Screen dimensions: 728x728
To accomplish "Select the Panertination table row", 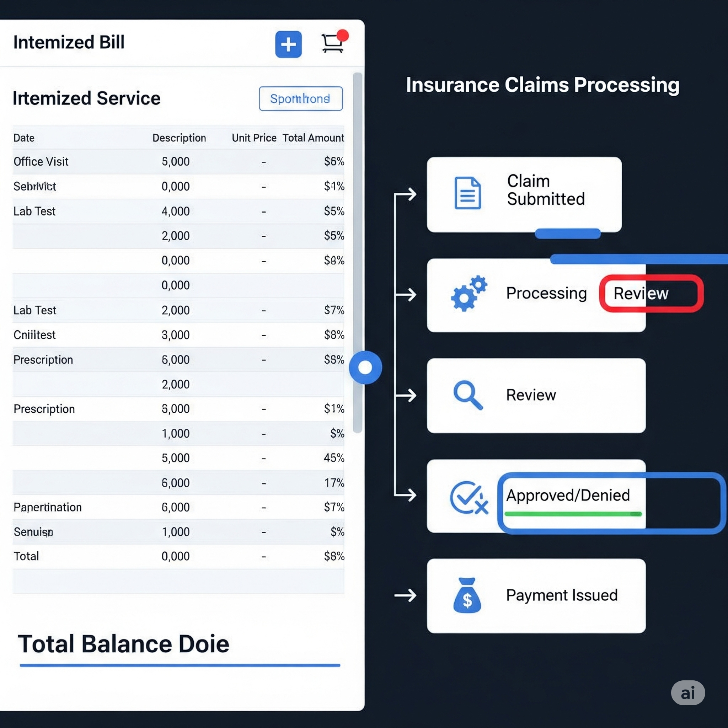I will tap(178, 507).
